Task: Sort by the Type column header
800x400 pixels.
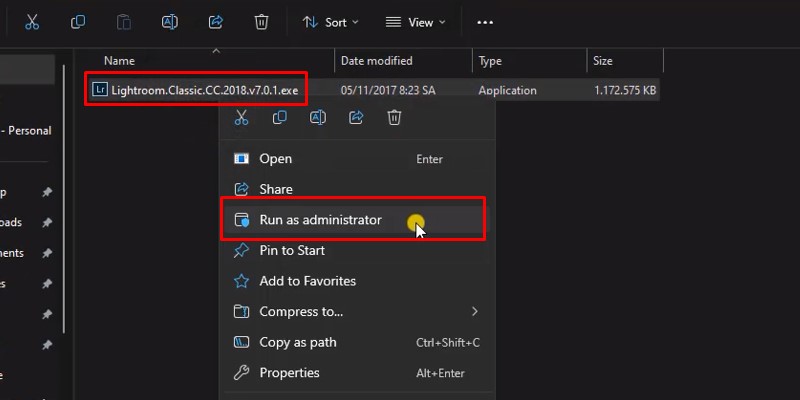Action: [x=490, y=61]
